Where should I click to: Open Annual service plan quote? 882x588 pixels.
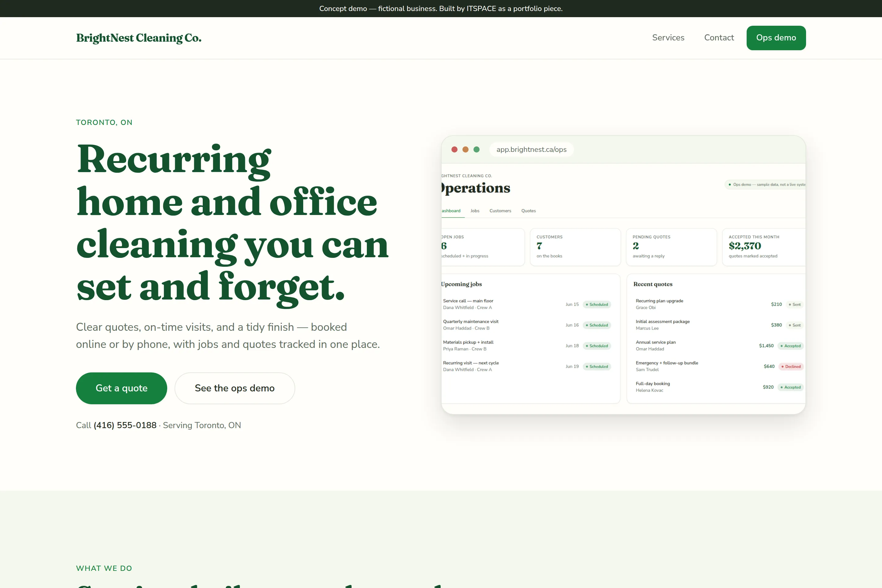coord(720,345)
